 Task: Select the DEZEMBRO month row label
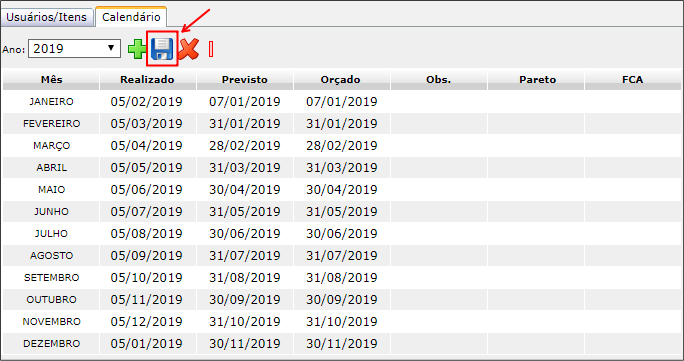pyautogui.click(x=51, y=344)
